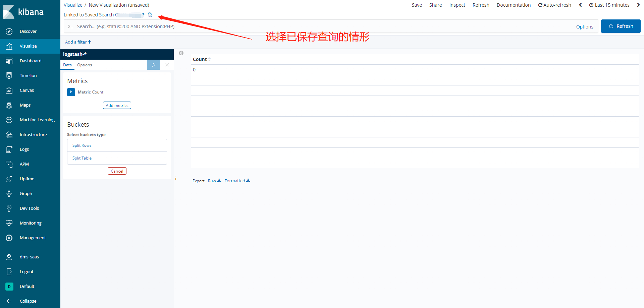This screenshot has height=308, width=644.
Task: Choose Split Table bucket type
Action: 117,158
